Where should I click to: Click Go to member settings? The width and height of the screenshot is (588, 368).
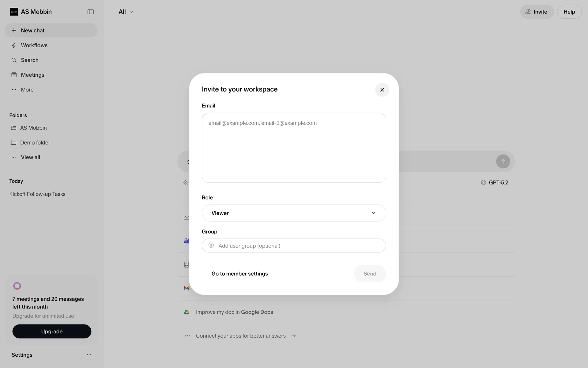coord(239,274)
